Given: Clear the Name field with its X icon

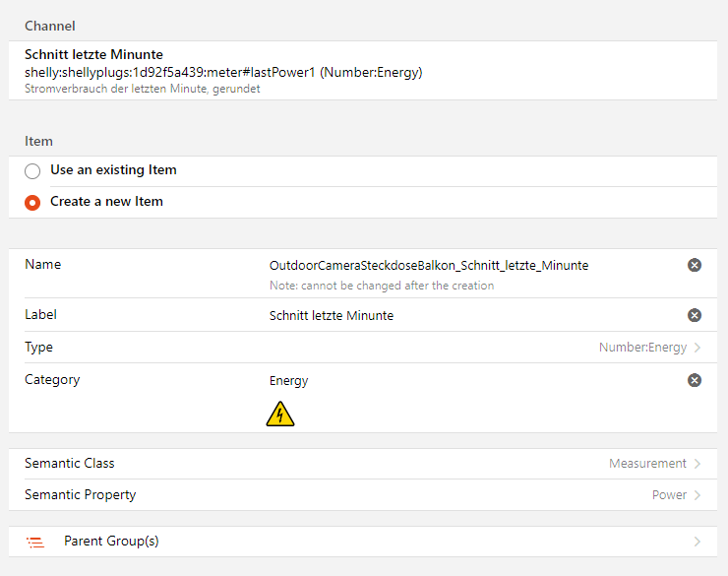Looking at the screenshot, I should click(695, 265).
